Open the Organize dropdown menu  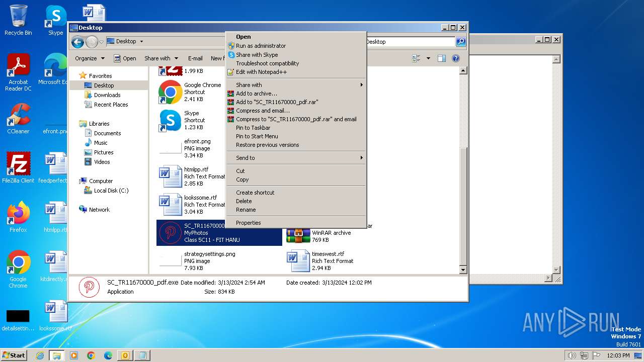(90, 58)
